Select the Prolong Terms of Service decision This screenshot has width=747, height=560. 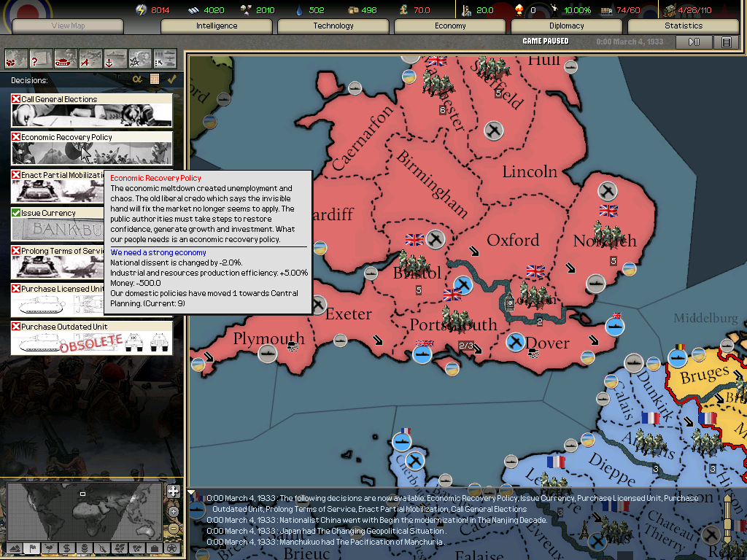tap(57, 262)
